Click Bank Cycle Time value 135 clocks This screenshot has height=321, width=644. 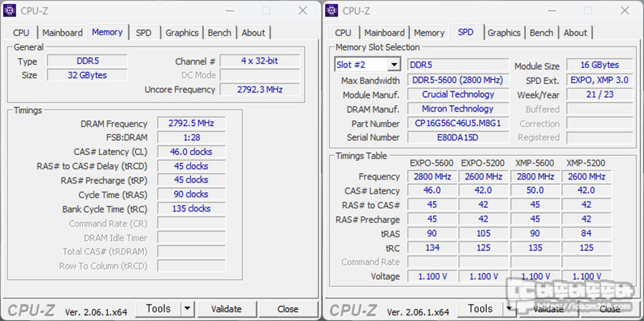pyautogui.click(x=191, y=209)
